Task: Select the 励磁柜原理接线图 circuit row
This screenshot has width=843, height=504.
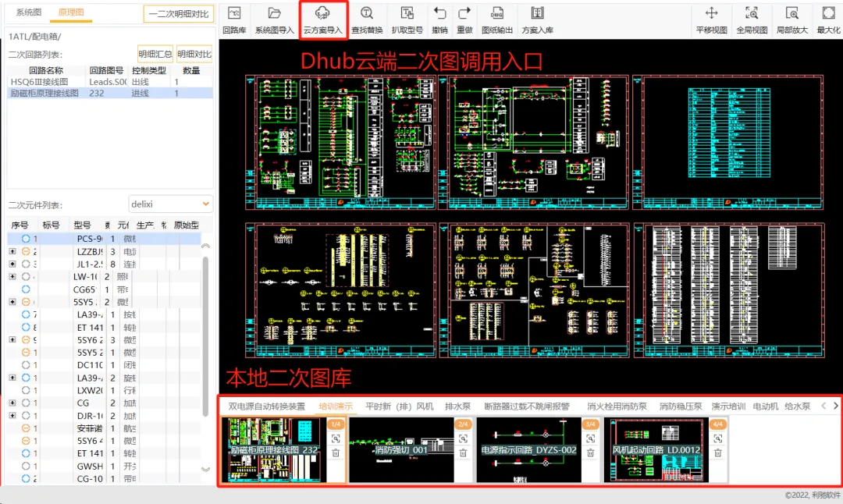Action: (x=110, y=93)
